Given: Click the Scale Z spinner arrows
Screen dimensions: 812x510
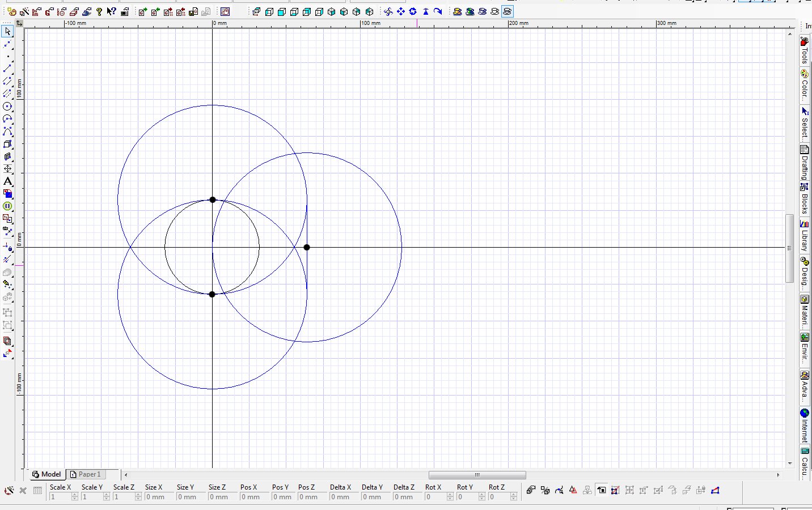Looking at the screenshot, I should tap(138, 497).
